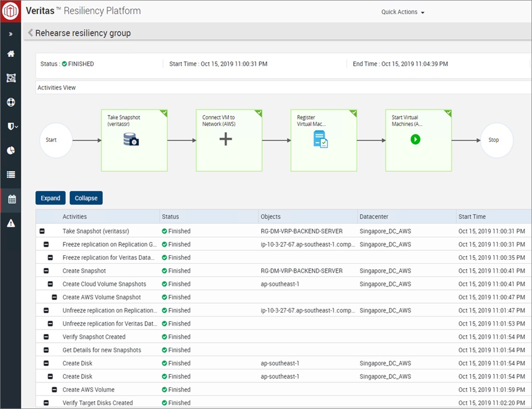
Task: Collapse the Create Cloud Volume Snapshots row
Action: [50, 284]
